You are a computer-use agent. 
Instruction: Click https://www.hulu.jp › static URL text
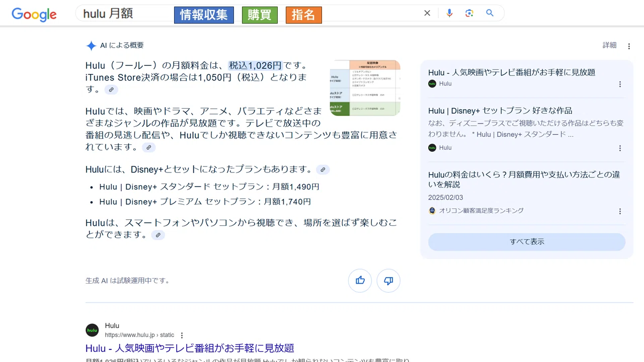point(139,335)
